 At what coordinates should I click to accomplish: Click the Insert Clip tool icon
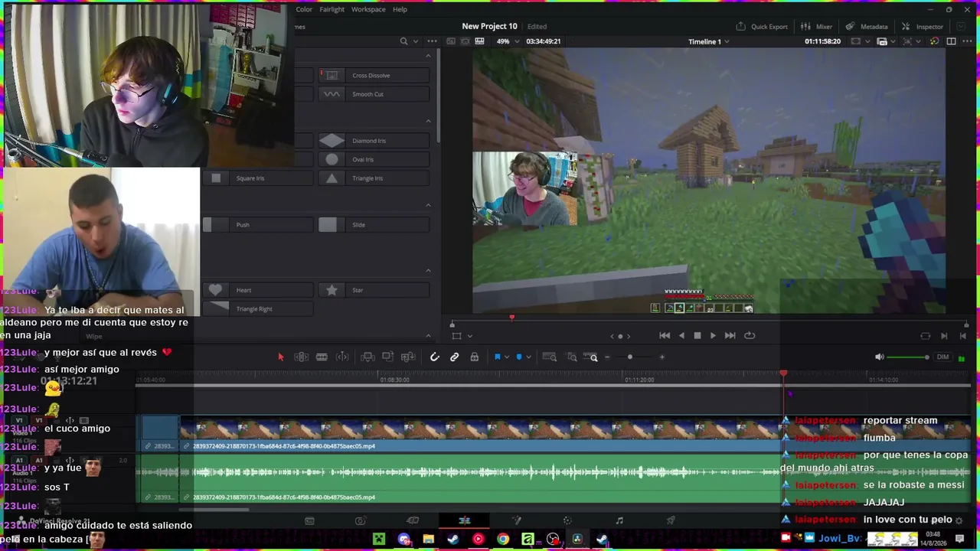(367, 357)
